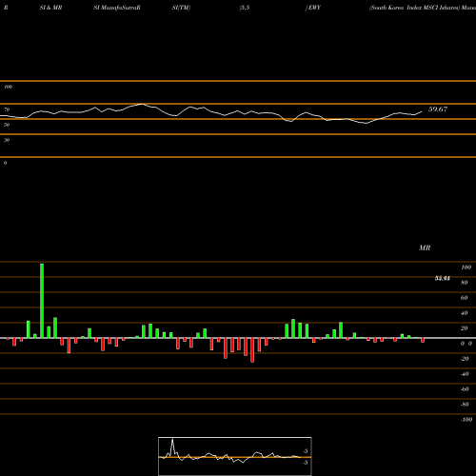This screenshot has height=476, width=476.
Task: Click "South Korea Index MSCI Ishares" title text
Action: [414, 8]
